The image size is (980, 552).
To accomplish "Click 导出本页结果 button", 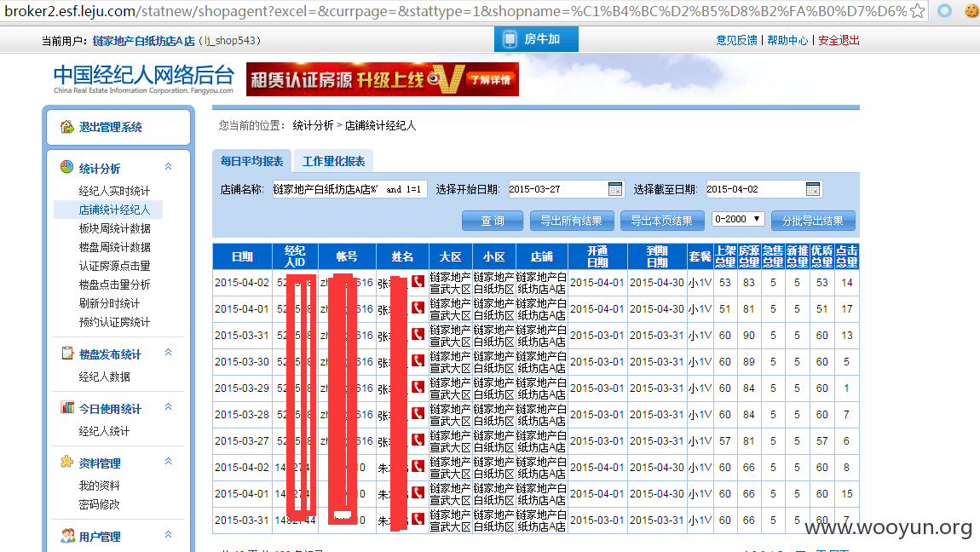I will 661,221.
